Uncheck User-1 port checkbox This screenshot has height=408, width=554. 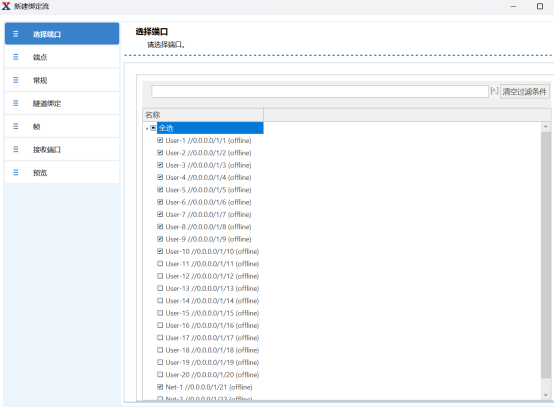(x=160, y=140)
